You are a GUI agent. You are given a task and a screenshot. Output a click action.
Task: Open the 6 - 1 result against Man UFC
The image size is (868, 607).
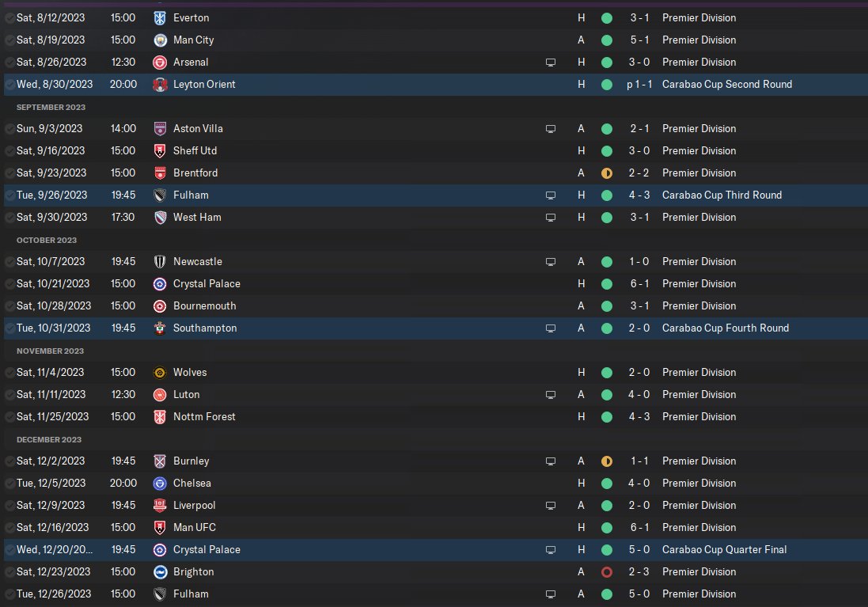(x=639, y=527)
